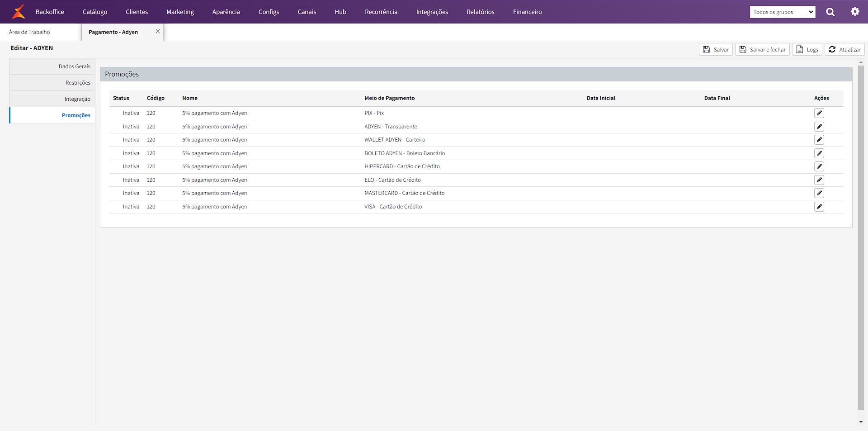Viewport: 868px width, 431px height.
Task: Open the Aparência menu
Action: click(226, 12)
